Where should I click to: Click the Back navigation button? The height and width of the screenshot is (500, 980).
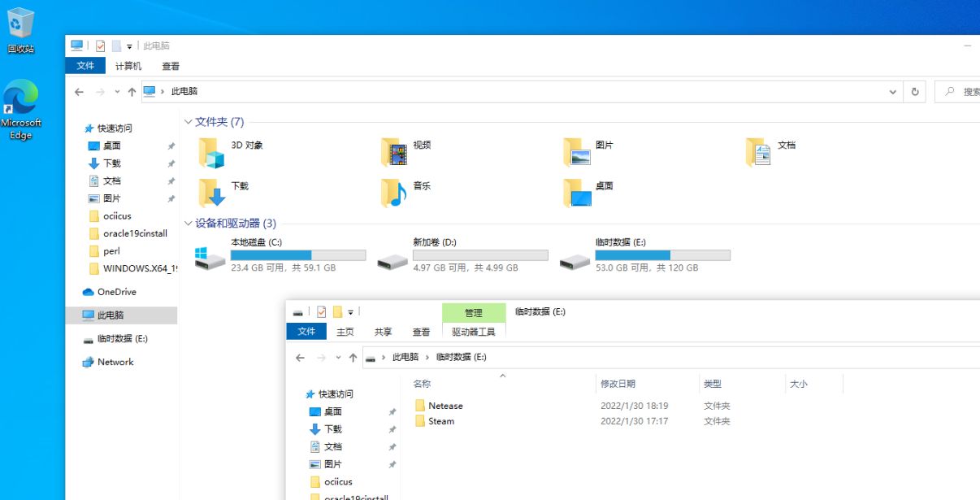(x=79, y=92)
